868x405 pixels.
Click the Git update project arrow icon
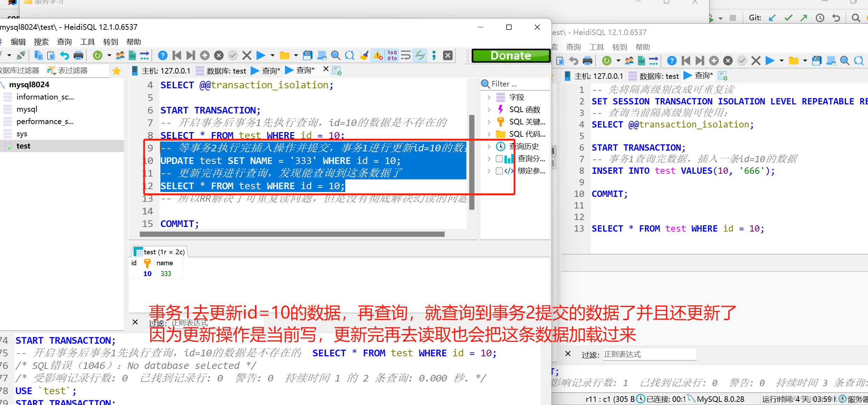click(772, 18)
